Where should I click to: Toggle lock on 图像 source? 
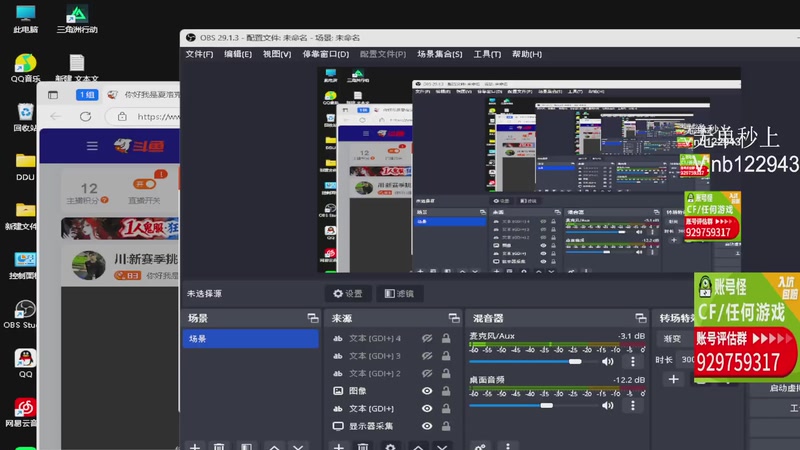click(446, 391)
